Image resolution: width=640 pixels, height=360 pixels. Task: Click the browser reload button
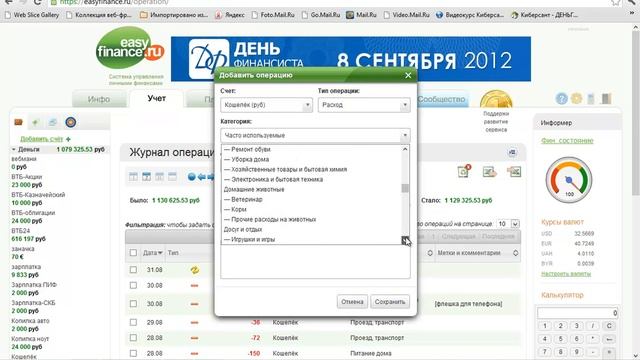(x=38, y=2)
